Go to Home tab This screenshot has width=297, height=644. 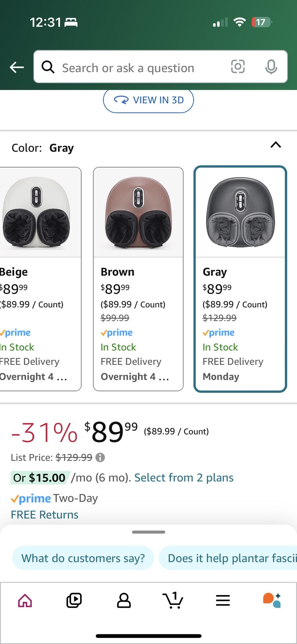[x=25, y=600]
